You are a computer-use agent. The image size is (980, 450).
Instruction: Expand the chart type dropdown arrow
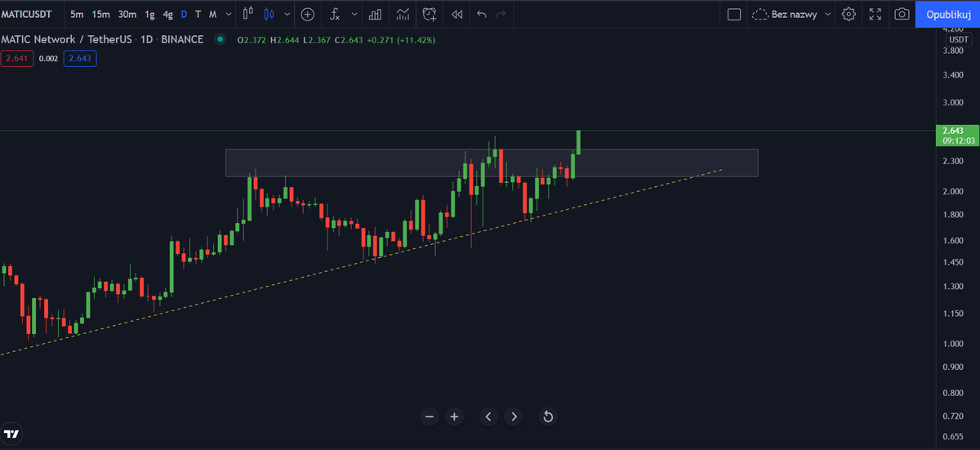click(287, 14)
